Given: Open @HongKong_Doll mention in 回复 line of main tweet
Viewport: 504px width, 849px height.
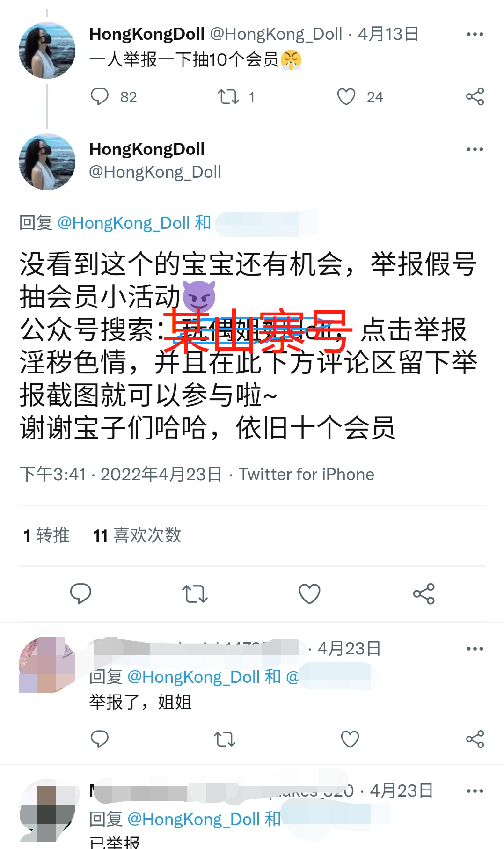Looking at the screenshot, I should click(x=124, y=223).
